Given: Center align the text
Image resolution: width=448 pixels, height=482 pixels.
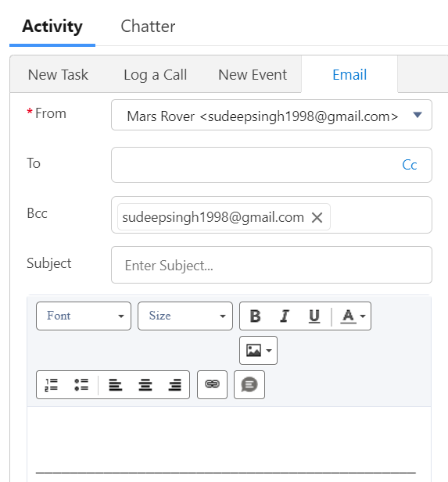Looking at the screenshot, I should pos(145,384).
